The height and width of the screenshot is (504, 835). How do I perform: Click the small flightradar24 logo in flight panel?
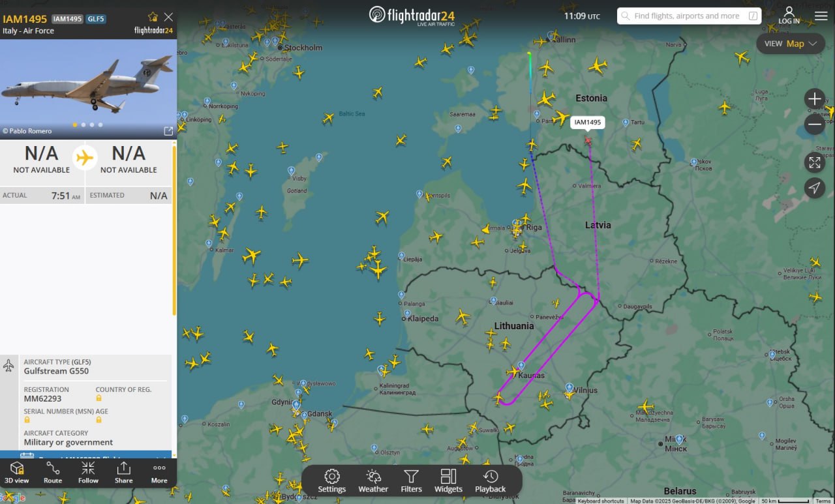[154, 31]
